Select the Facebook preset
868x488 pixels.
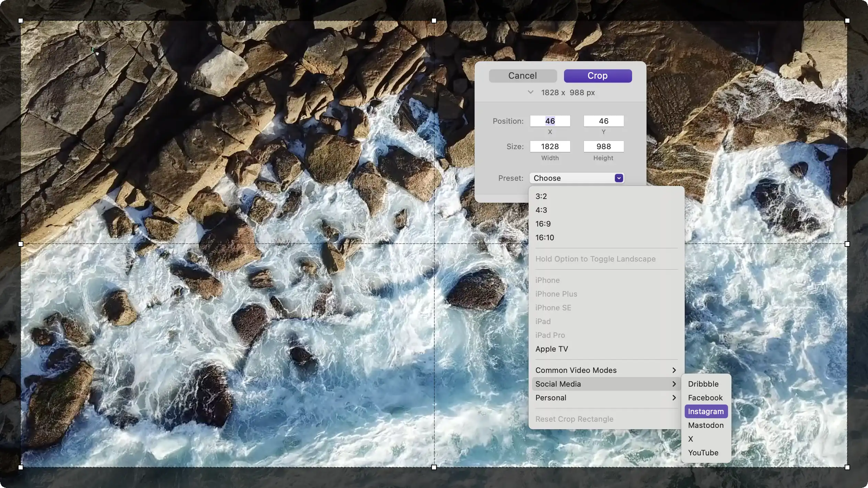click(x=705, y=398)
